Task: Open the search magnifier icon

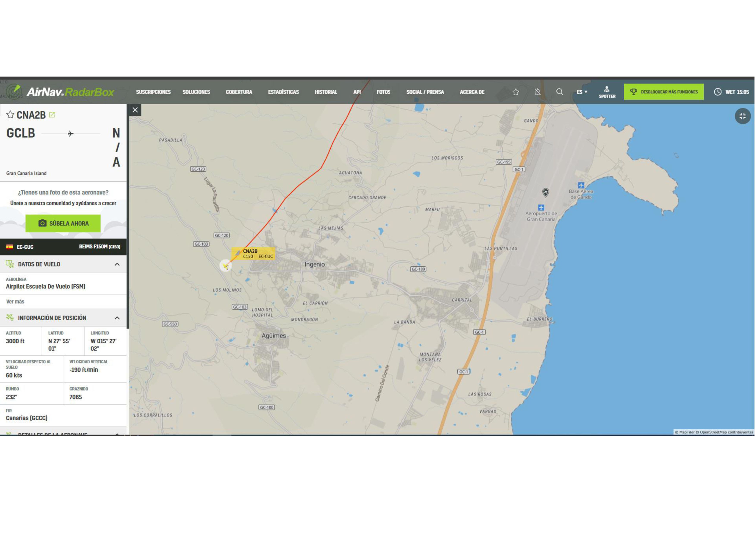Action: (560, 92)
